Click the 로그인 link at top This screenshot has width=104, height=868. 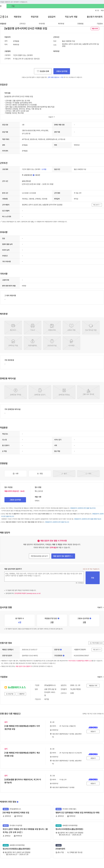click(97, 10)
